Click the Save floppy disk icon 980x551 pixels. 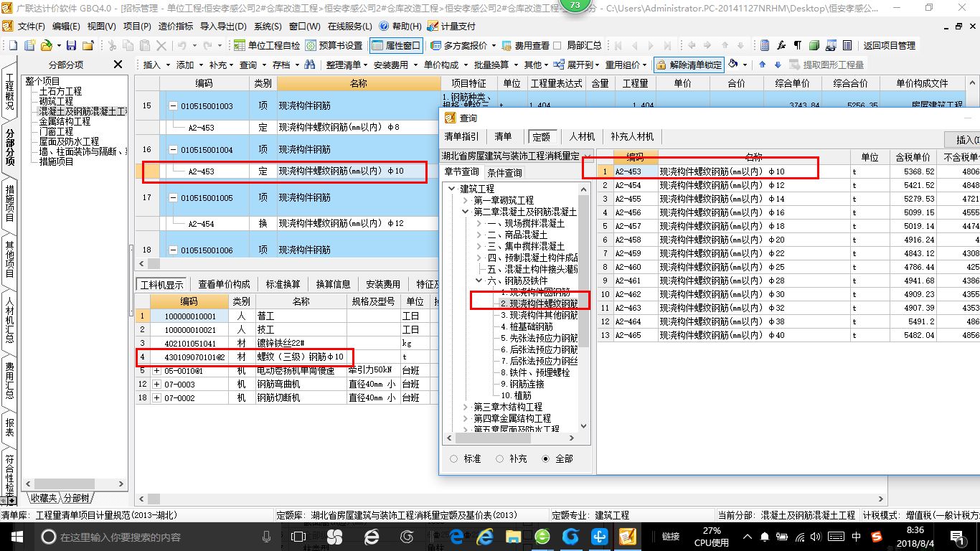click(72, 45)
